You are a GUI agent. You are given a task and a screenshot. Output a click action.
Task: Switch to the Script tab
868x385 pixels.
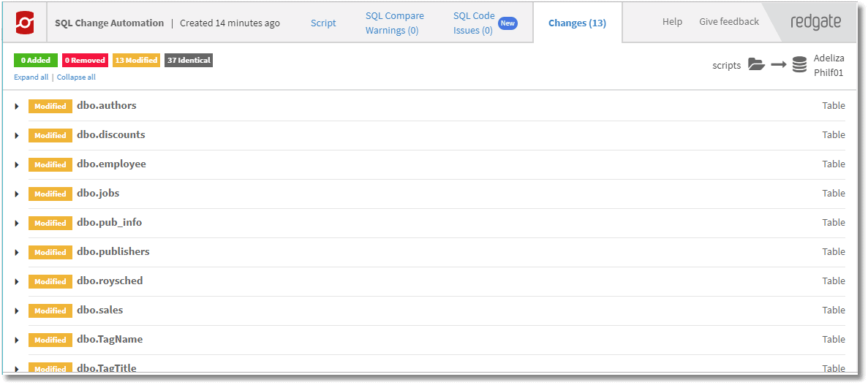tap(323, 23)
